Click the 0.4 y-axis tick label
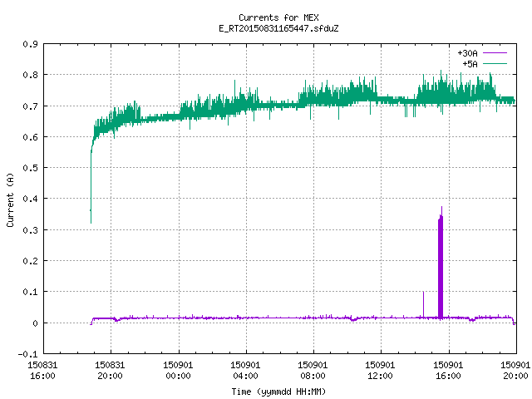The image size is (532, 399). tap(30, 199)
